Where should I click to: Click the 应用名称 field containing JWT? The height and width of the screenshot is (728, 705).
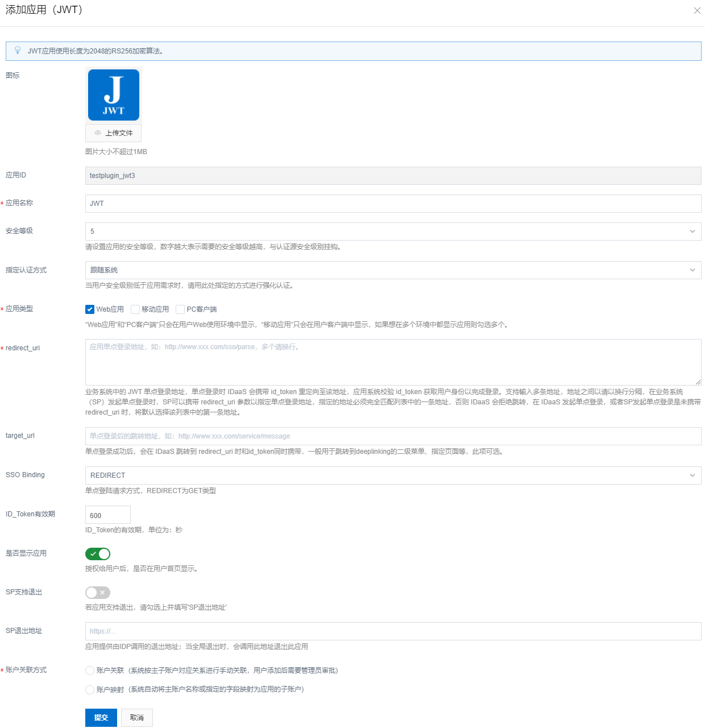click(392, 204)
